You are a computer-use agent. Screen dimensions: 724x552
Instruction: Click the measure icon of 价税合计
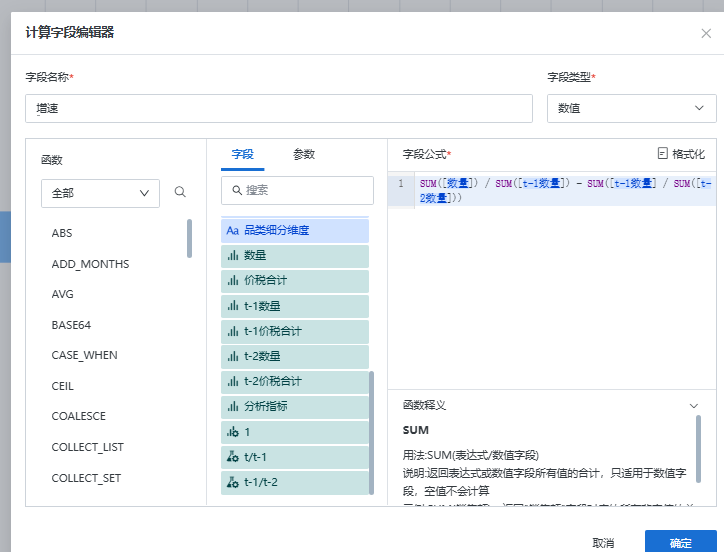[232, 280]
